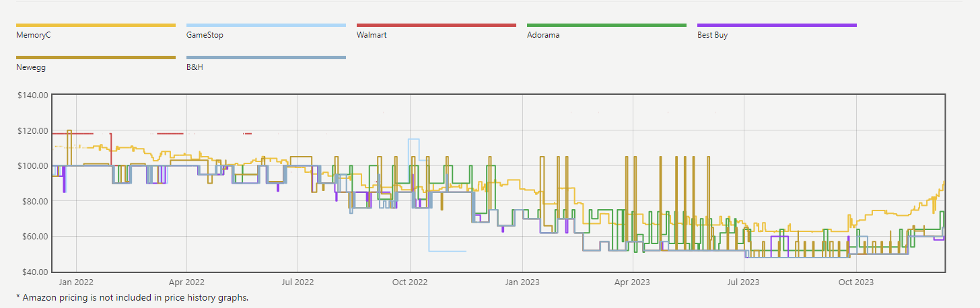The width and height of the screenshot is (980, 308).
Task: Click the B&H legend entry text
Action: [x=195, y=67]
